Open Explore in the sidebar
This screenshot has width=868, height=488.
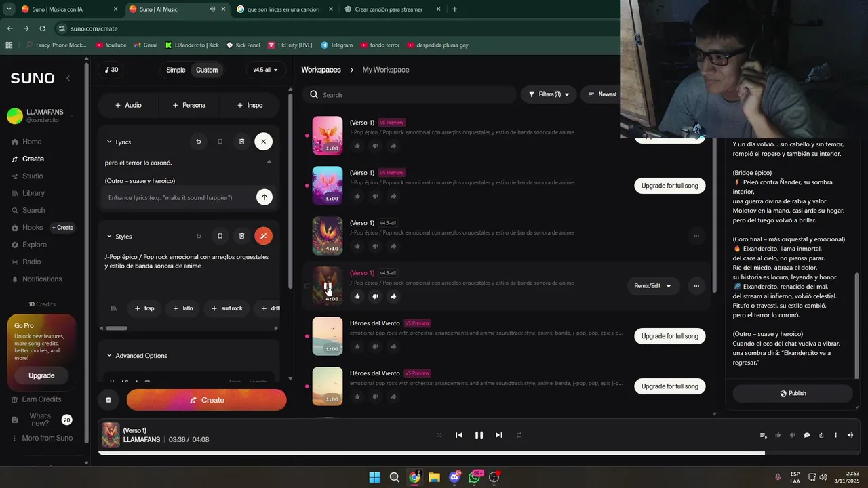coord(34,245)
